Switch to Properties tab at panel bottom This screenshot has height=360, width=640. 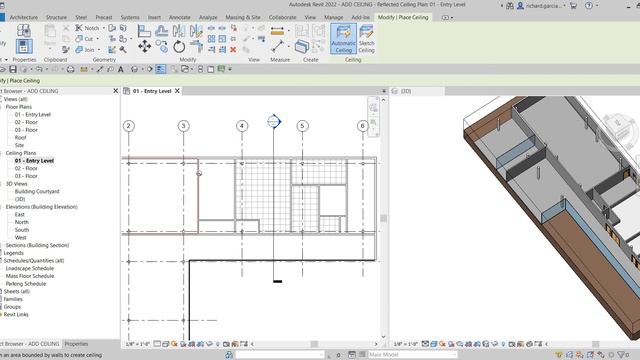coord(76,344)
